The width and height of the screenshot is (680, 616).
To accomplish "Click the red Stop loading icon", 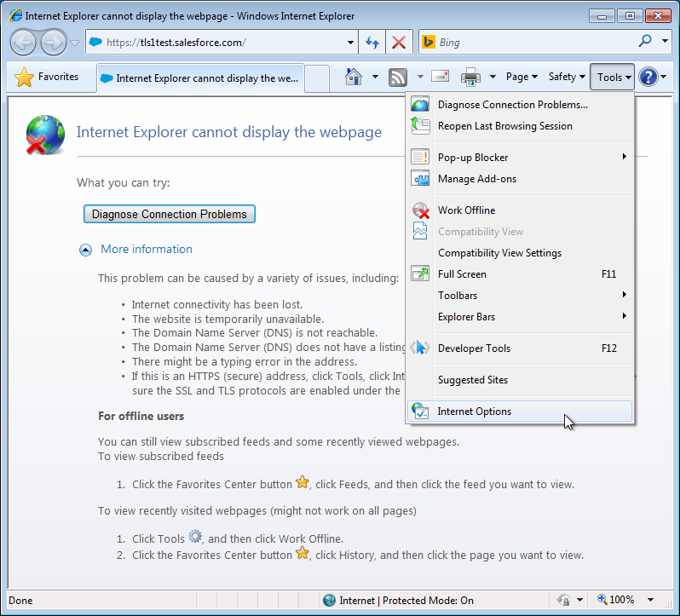I will (x=399, y=43).
